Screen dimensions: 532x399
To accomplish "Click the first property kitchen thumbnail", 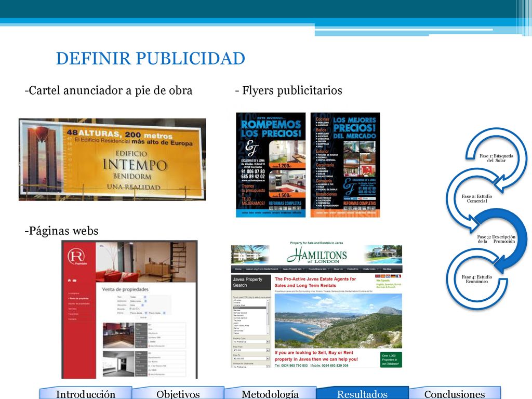I will pyautogui.click(x=118, y=335).
